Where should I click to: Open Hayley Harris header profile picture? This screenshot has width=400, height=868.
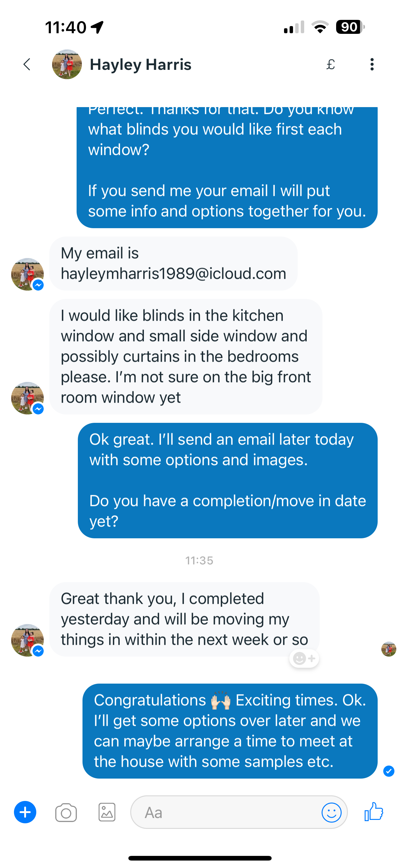pyautogui.click(x=67, y=64)
